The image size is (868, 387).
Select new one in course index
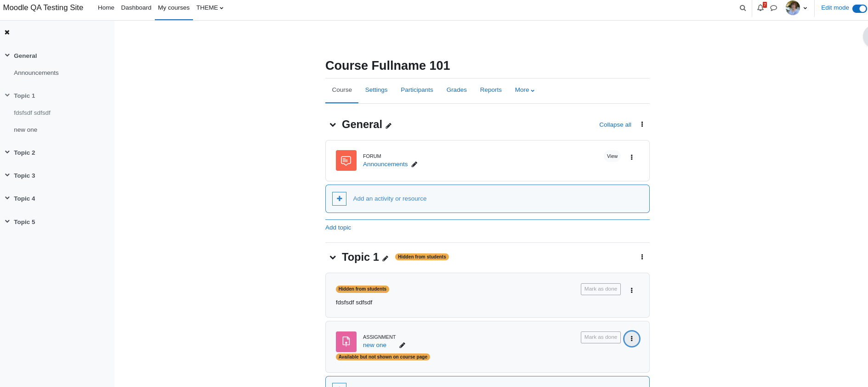26,130
